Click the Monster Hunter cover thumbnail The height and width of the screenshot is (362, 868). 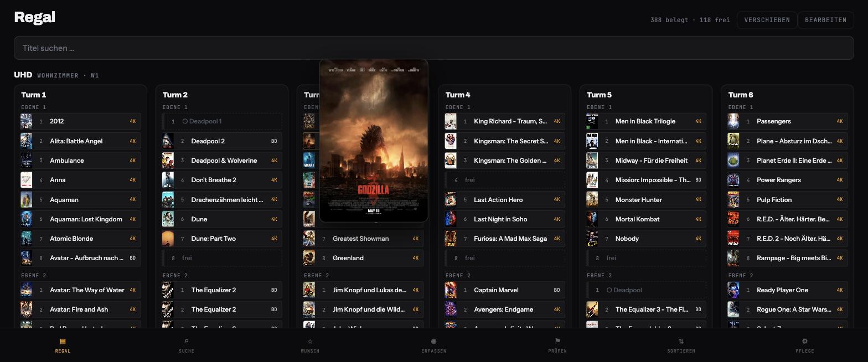pyautogui.click(x=592, y=199)
